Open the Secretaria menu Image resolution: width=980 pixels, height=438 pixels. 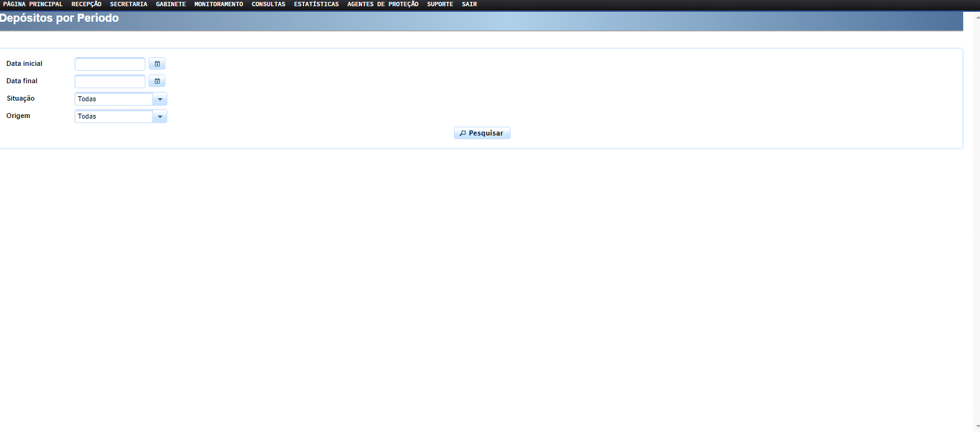pos(129,4)
